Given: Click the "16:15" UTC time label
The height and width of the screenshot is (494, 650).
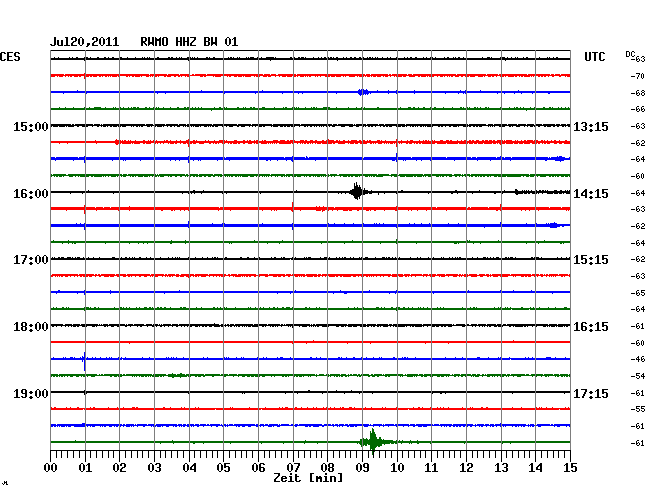Looking at the screenshot, I should (x=591, y=327).
